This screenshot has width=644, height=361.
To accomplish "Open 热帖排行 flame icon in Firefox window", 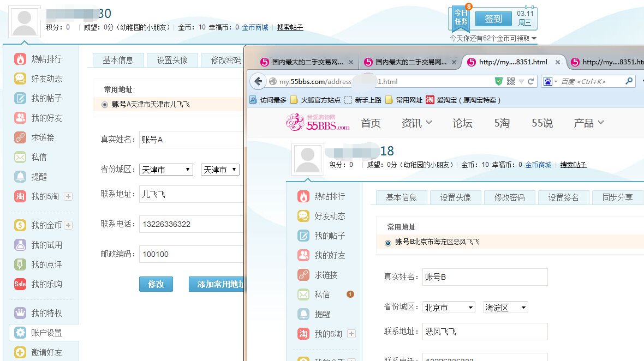I will coord(303,196).
